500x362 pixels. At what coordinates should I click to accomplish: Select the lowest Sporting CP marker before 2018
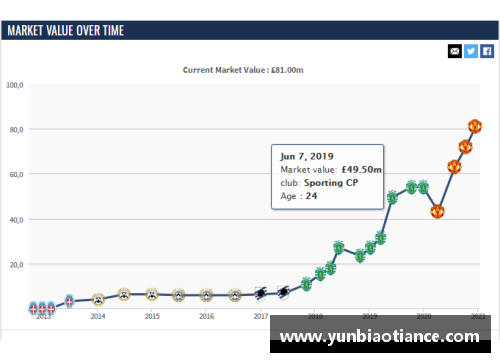(x=306, y=284)
